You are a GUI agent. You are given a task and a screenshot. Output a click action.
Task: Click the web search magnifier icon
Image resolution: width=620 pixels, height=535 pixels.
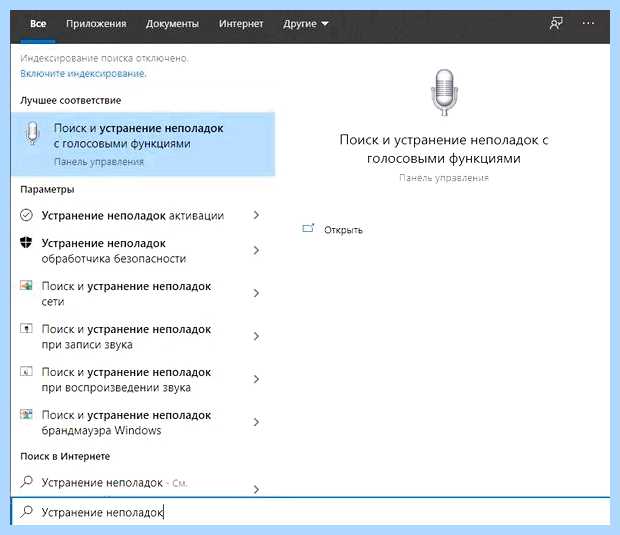click(x=26, y=482)
